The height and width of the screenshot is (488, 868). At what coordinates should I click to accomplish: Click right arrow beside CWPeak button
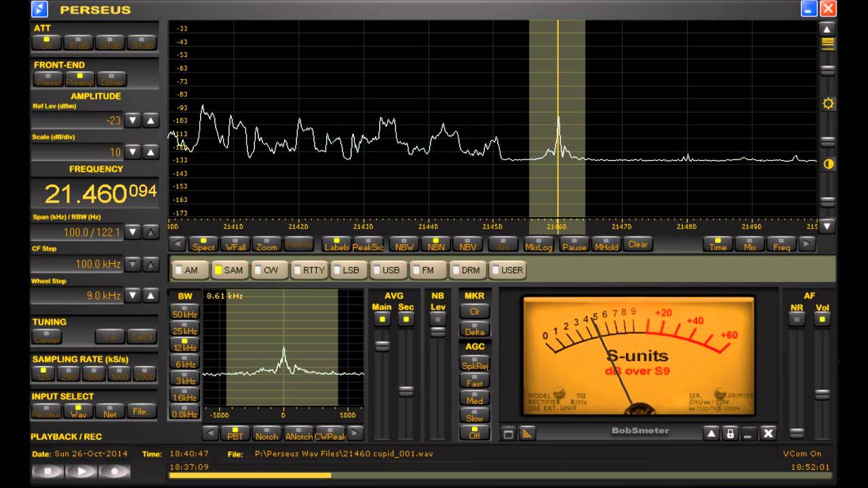pos(355,433)
